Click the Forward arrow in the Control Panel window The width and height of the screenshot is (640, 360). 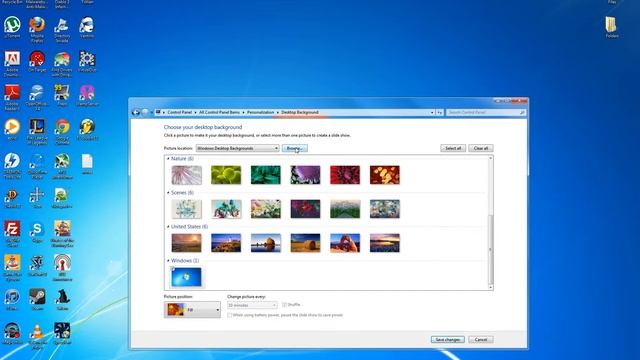click(x=145, y=112)
